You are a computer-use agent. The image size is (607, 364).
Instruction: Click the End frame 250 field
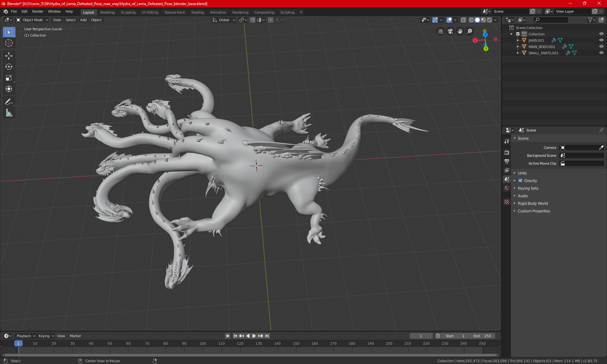tap(482, 336)
